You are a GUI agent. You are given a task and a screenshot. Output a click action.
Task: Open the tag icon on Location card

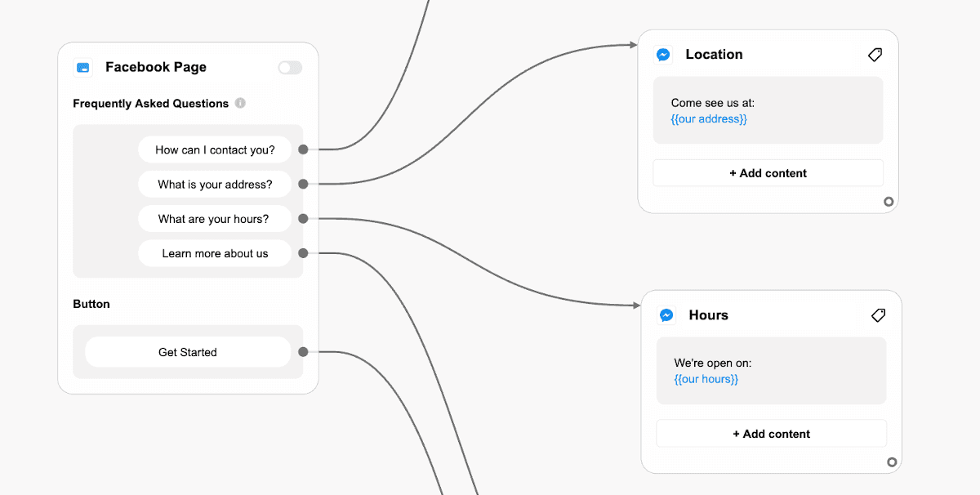875,55
